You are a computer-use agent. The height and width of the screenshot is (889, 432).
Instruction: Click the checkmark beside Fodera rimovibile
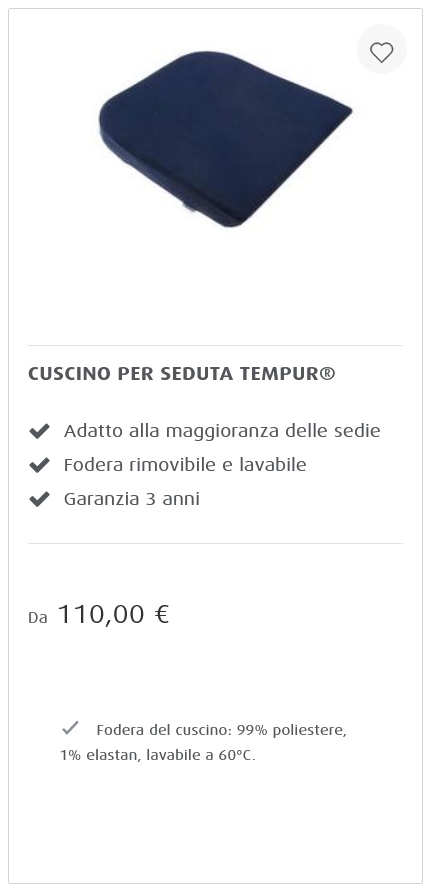pyautogui.click(x=39, y=465)
